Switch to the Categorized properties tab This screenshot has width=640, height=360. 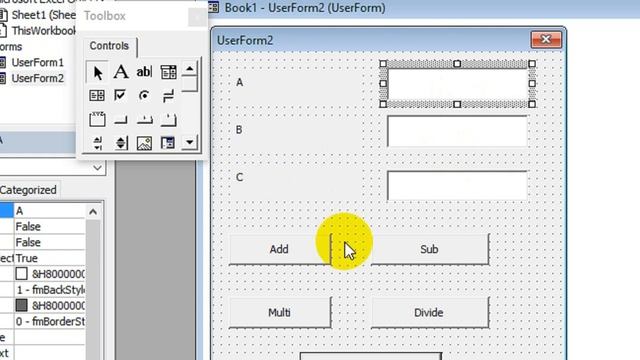[x=28, y=190]
